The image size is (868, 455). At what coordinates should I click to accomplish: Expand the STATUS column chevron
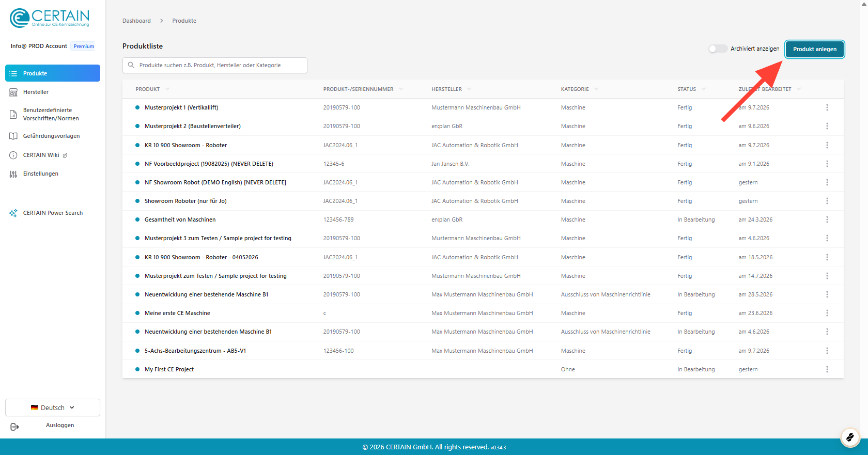[704, 89]
